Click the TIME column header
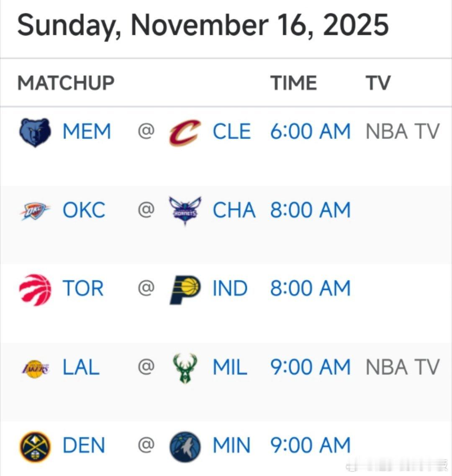The height and width of the screenshot is (476, 452). pyautogui.click(x=293, y=82)
